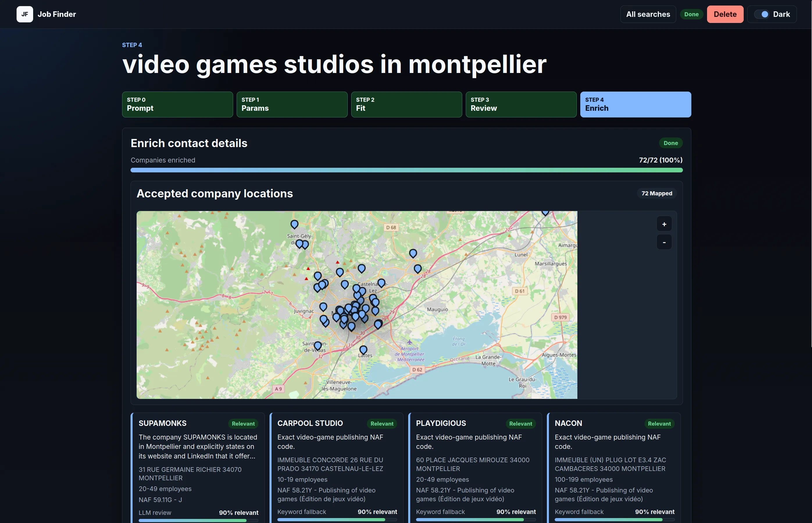Select Step 4 Enrich tab
812x523 pixels.
tap(636, 104)
